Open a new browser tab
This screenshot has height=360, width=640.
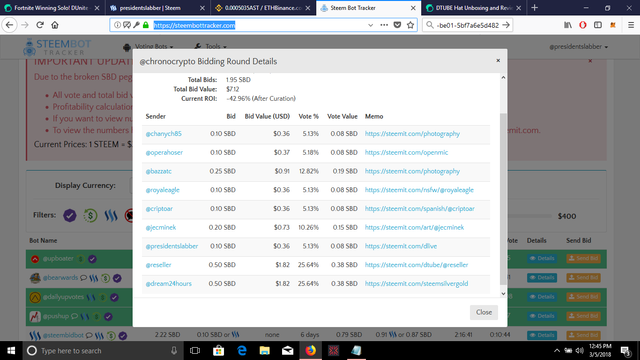(x=534, y=8)
